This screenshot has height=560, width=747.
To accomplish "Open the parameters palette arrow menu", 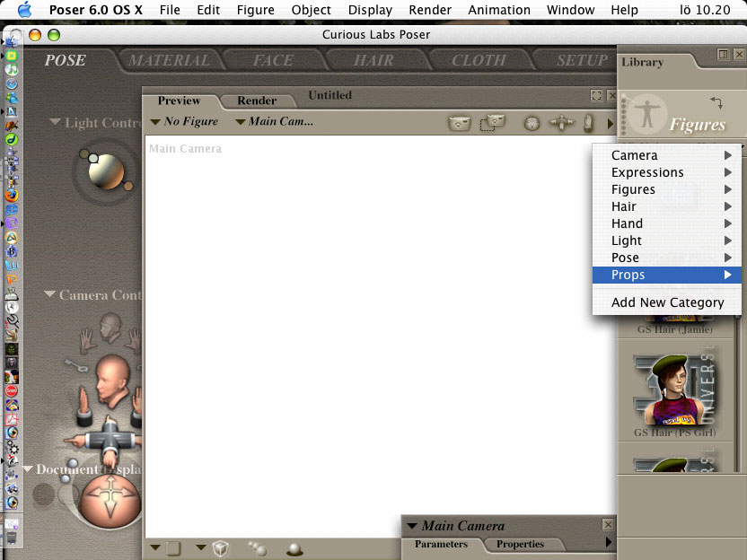I will 609,542.
